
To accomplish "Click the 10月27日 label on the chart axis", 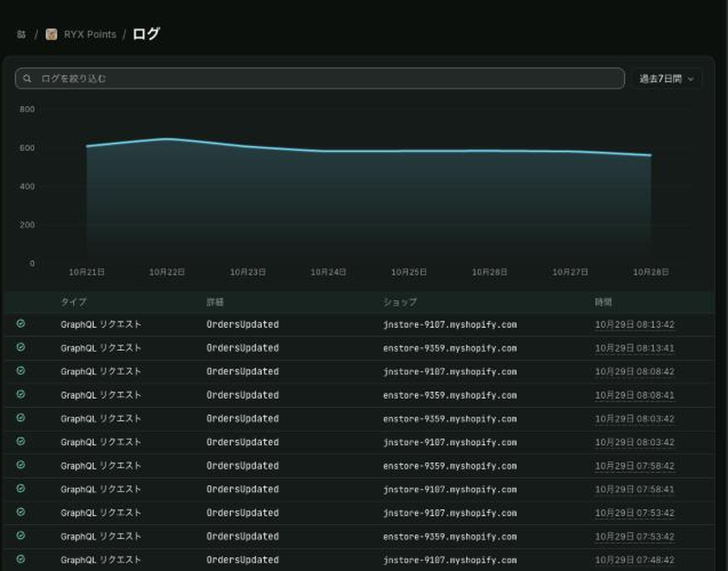I will click(x=570, y=272).
